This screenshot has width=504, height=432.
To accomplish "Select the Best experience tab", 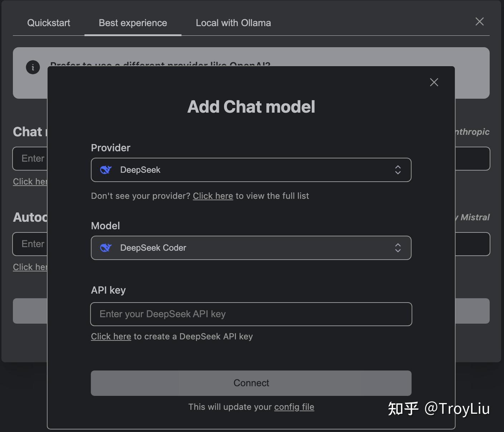I will tap(133, 23).
